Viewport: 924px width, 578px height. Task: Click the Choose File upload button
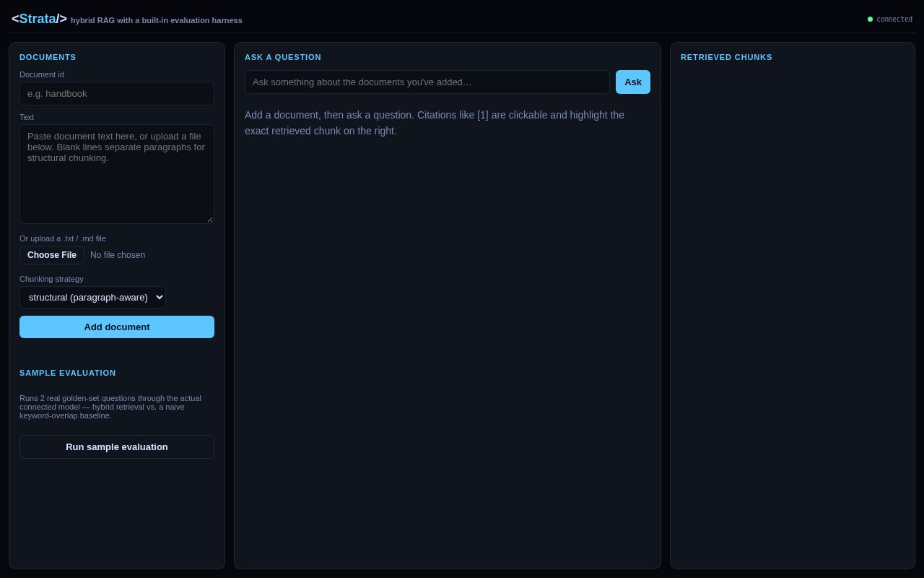pyautogui.click(x=52, y=255)
